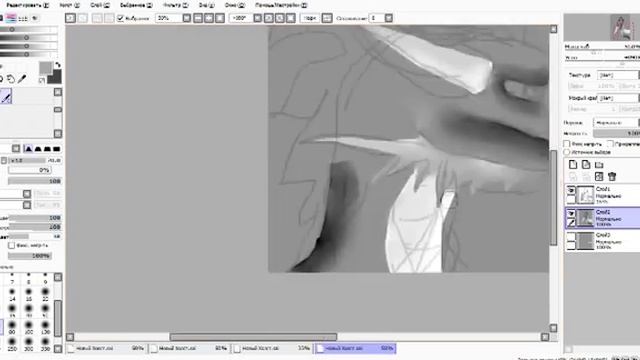Open the brush effect dropdown below Texture

(x=618, y=98)
